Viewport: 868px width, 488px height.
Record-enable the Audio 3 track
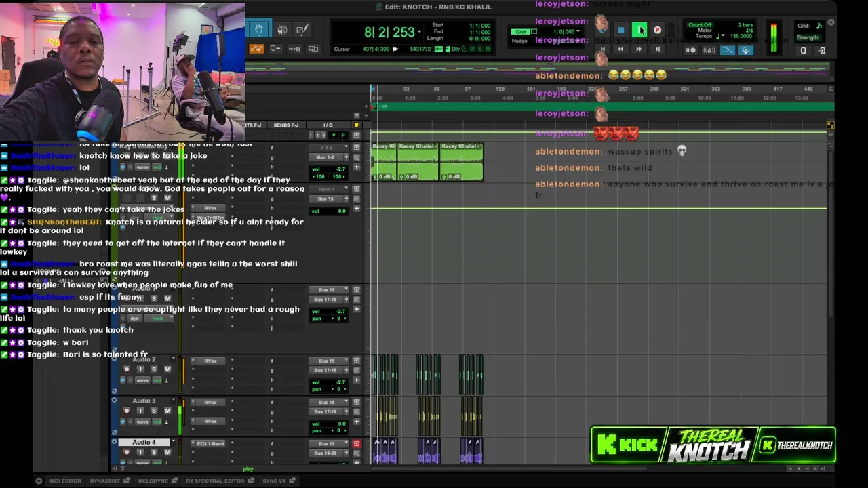[x=126, y=411]
